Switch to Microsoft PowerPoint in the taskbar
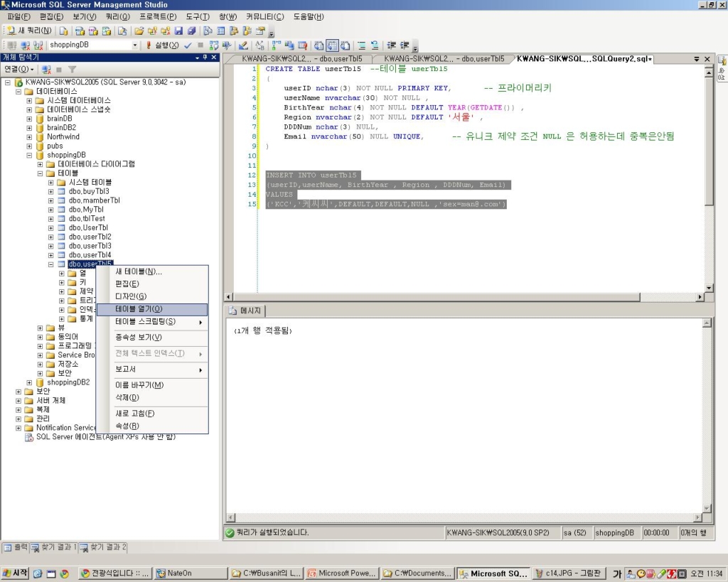728x582 pixels. point(343,573)
